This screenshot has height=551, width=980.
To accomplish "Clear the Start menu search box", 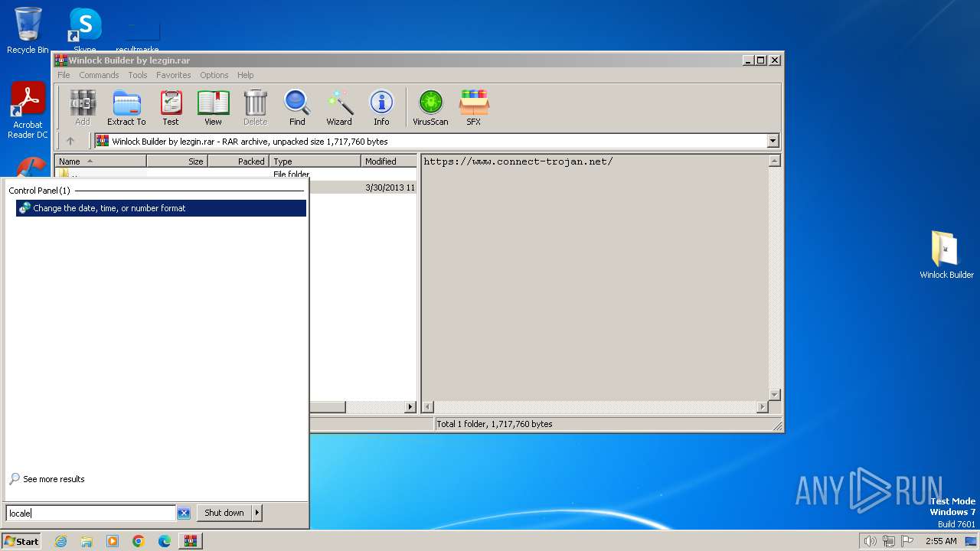I will click(184, 513).
